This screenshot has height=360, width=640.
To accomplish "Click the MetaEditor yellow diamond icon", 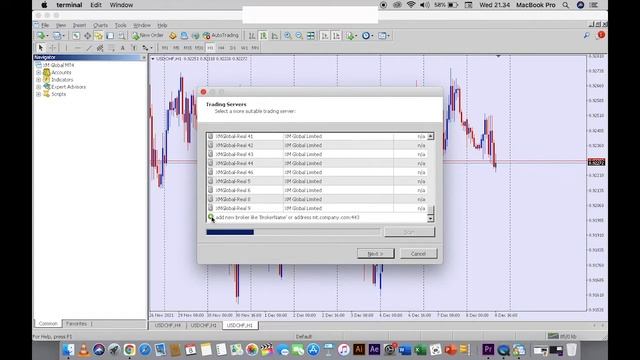I will [173, 36].
